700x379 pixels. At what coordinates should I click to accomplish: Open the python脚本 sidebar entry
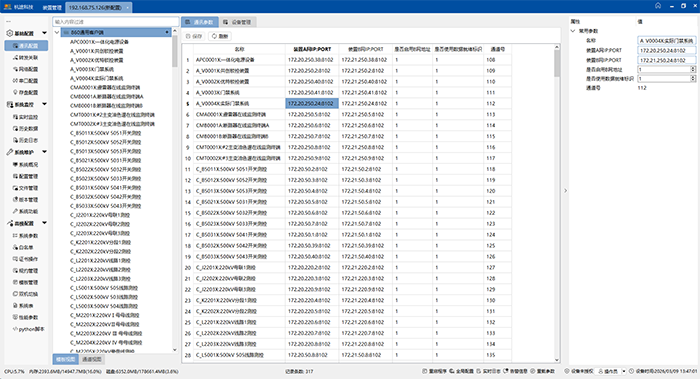[29, 329]
